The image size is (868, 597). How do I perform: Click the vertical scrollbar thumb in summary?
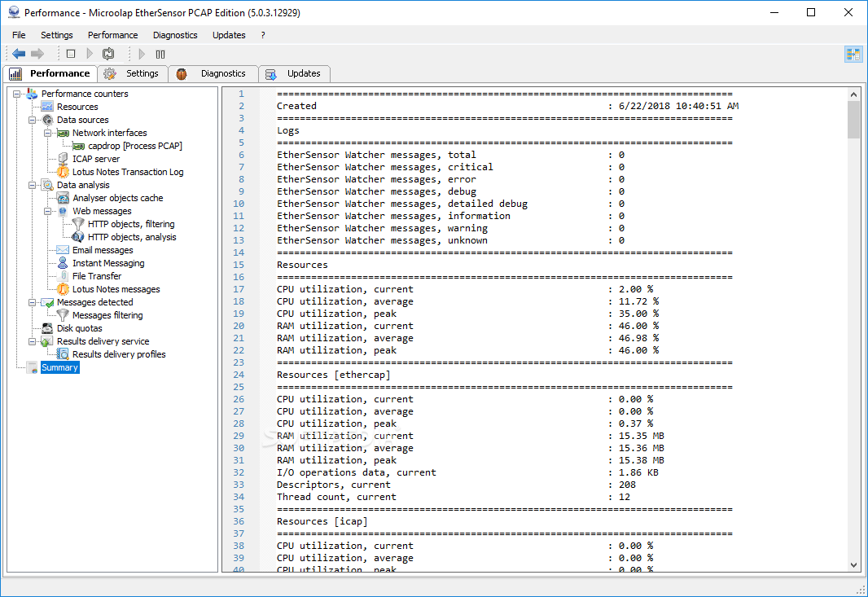[853, 120]
